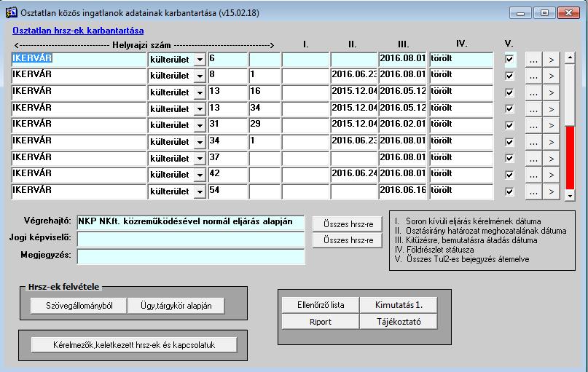Expand külterület dropdown in hrsz 13/34 row
Image resolution: width=588 pixels, height=372 pixels.
pos(200,109)
